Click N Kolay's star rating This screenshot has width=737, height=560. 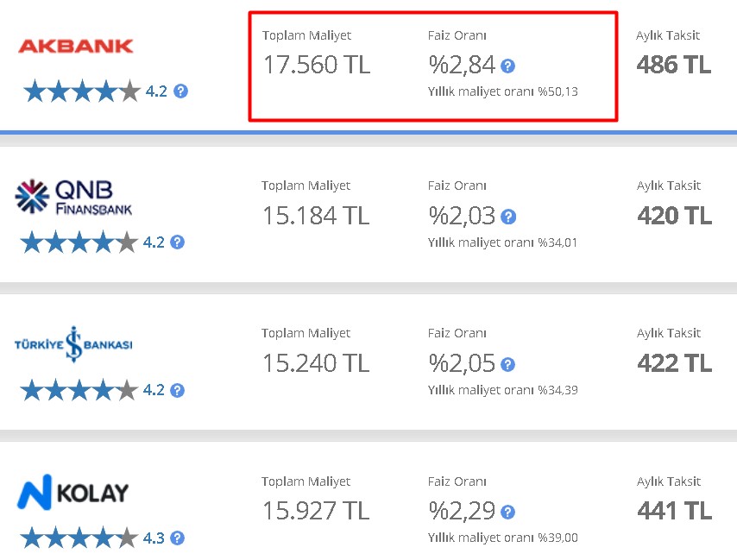[x=79, y=538]
